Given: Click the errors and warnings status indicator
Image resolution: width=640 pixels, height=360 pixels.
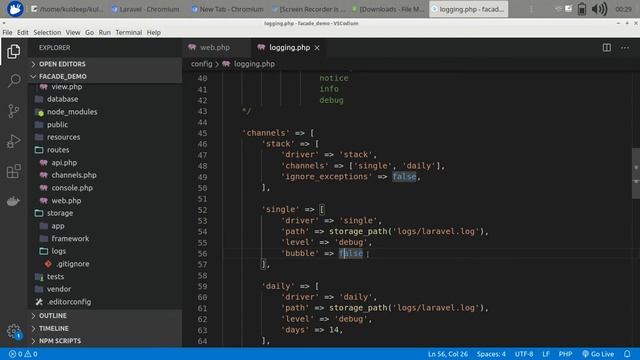Looking at the screenshot, I should (23, 354).
